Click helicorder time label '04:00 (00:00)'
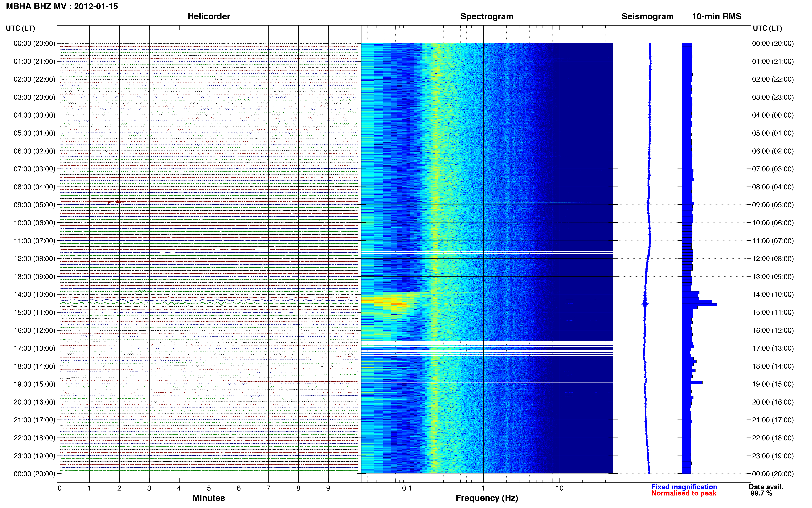The width and height of the screenshot is (812, 508). tap(34, 115)
